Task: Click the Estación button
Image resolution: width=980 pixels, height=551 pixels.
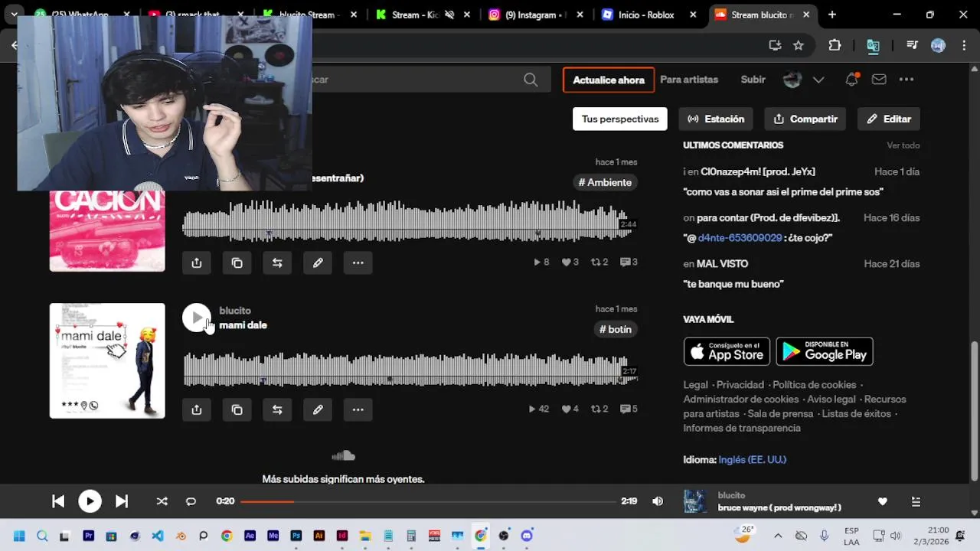Action: point(716,119)
